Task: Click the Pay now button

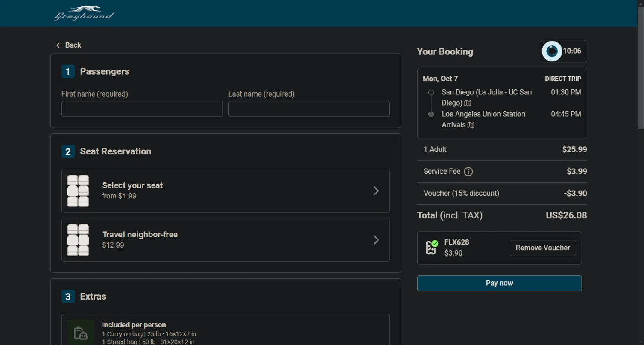Action: coord(500,283)
